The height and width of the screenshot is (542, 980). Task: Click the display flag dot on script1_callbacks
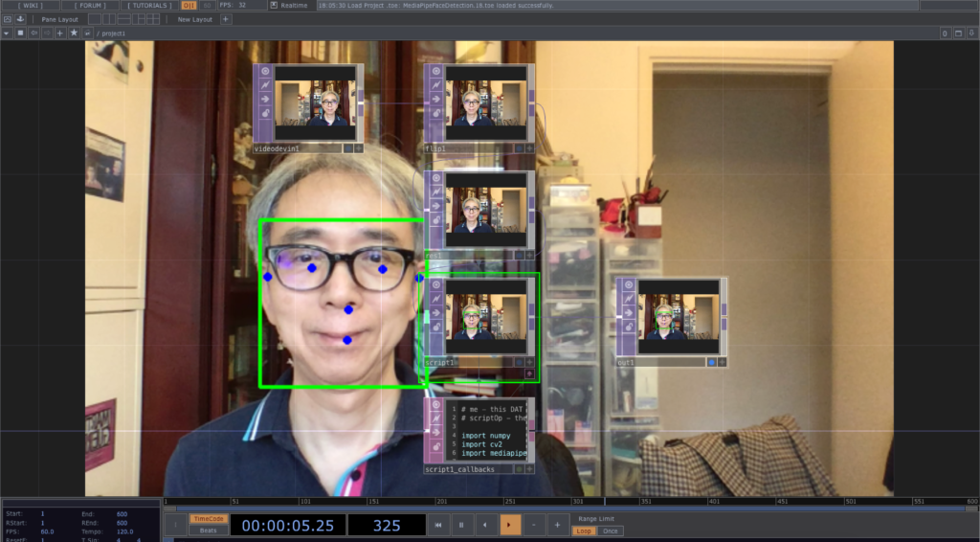[x=519, y=469]
